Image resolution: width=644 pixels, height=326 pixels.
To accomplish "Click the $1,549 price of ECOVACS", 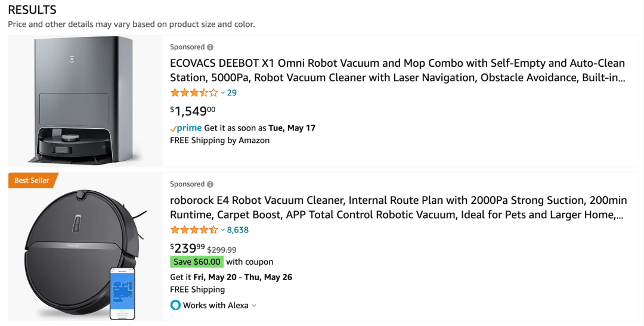I will tap(193, 111).
